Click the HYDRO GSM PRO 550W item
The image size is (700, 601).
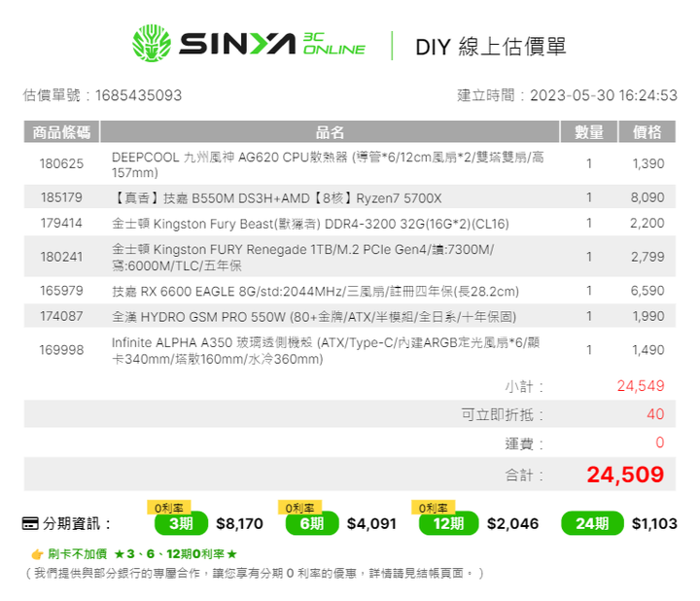pyautogui.click(x=314, y=317)
